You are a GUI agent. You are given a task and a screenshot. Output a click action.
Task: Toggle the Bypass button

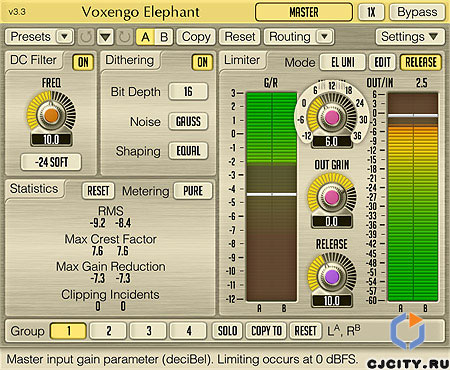coord(417,12)
